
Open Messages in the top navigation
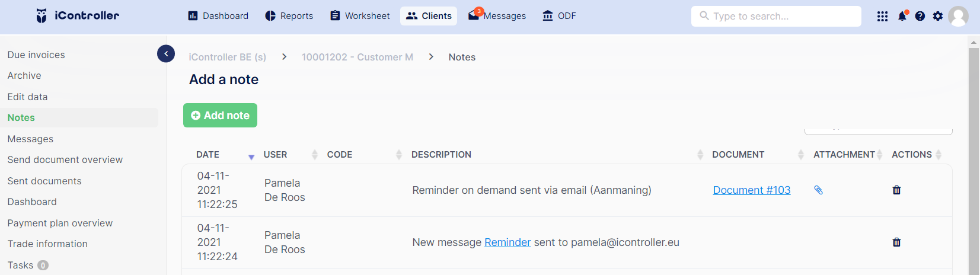pyautogui.click(x=497, y=16)
